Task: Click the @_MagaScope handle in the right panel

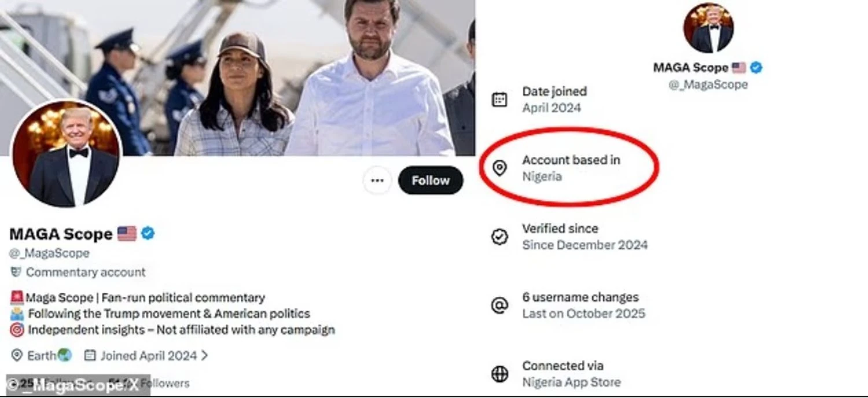Action: pos(708,84)
